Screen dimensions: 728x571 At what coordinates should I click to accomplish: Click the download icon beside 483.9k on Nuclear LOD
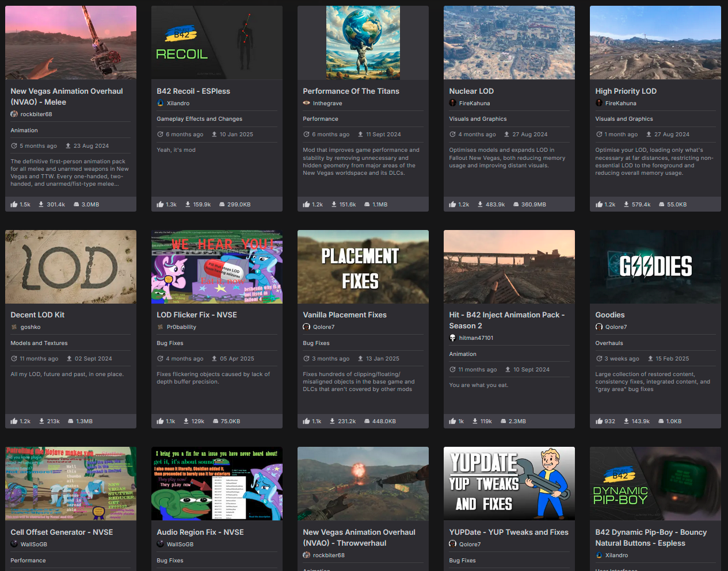(479, 204)
